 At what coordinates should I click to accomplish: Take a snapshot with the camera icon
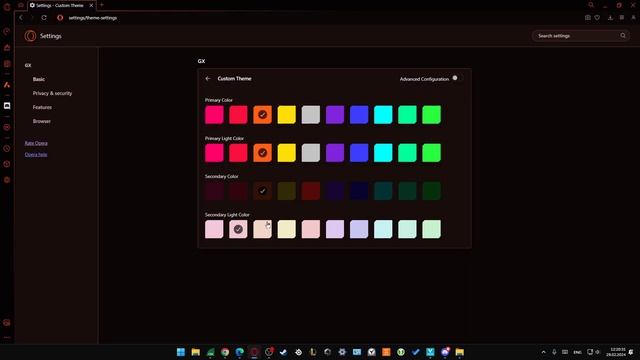click(x=588, y=18)
